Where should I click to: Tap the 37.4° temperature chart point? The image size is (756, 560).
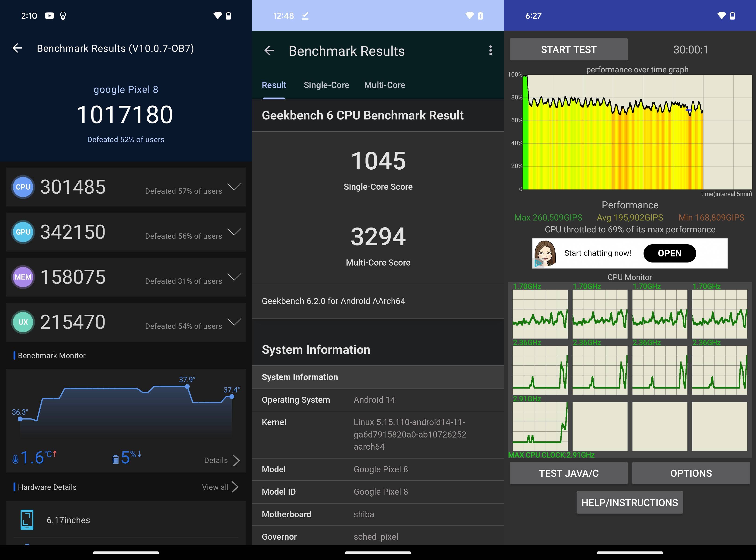coord(231,396)
